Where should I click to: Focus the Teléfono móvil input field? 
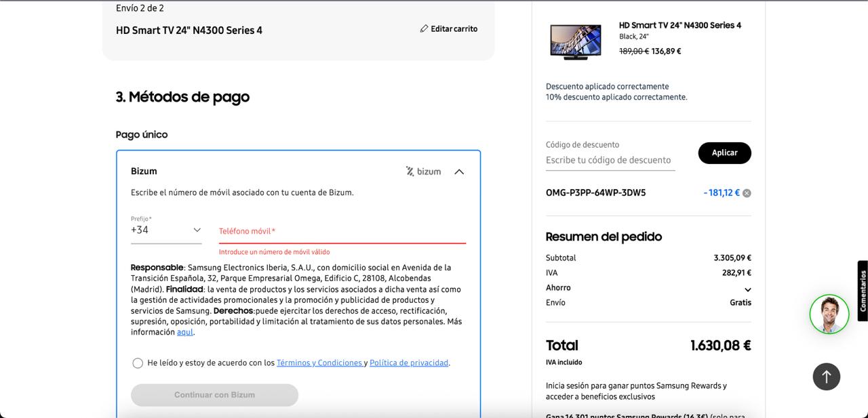click(x=342, y=232)
